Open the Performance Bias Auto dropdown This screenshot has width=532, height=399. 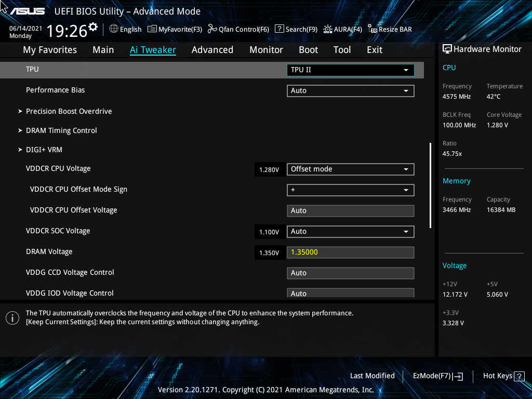pyautogui.click(x=351, y=90)
